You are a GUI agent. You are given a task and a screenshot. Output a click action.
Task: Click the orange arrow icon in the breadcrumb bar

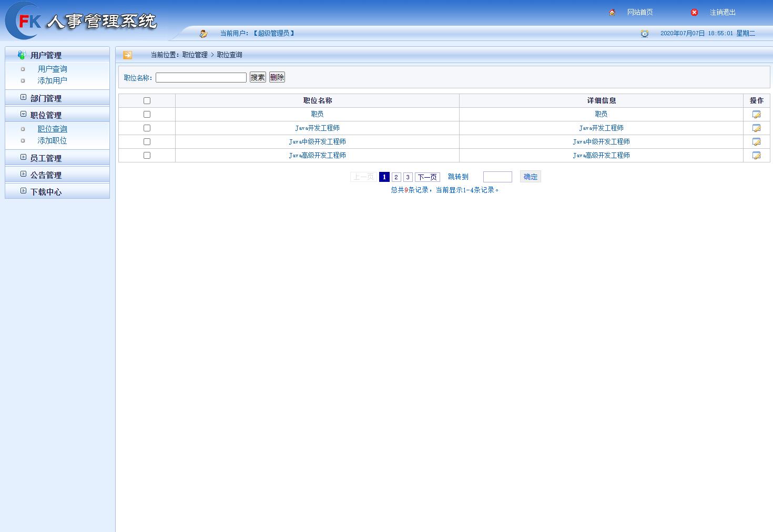click(127, 54)
